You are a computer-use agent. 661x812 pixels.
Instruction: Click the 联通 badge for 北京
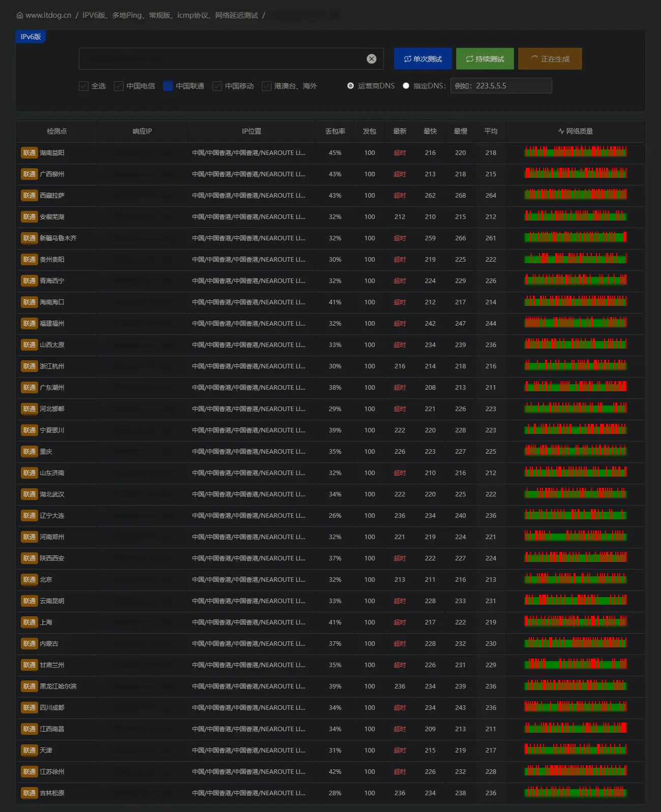tap(29, 580)
